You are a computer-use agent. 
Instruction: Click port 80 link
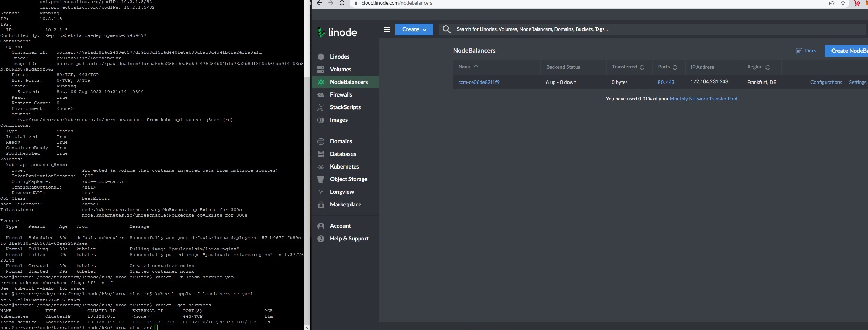(x=660, y=82)
